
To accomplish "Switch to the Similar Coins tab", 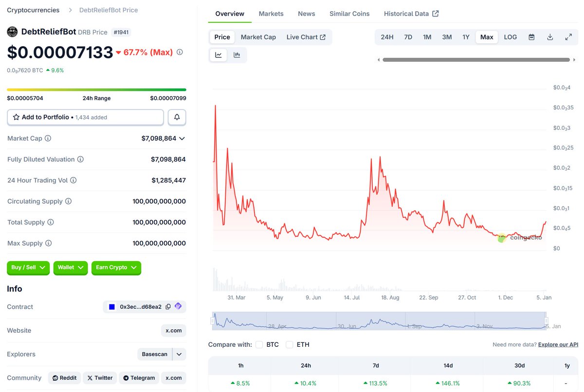I will pos(349,14).
